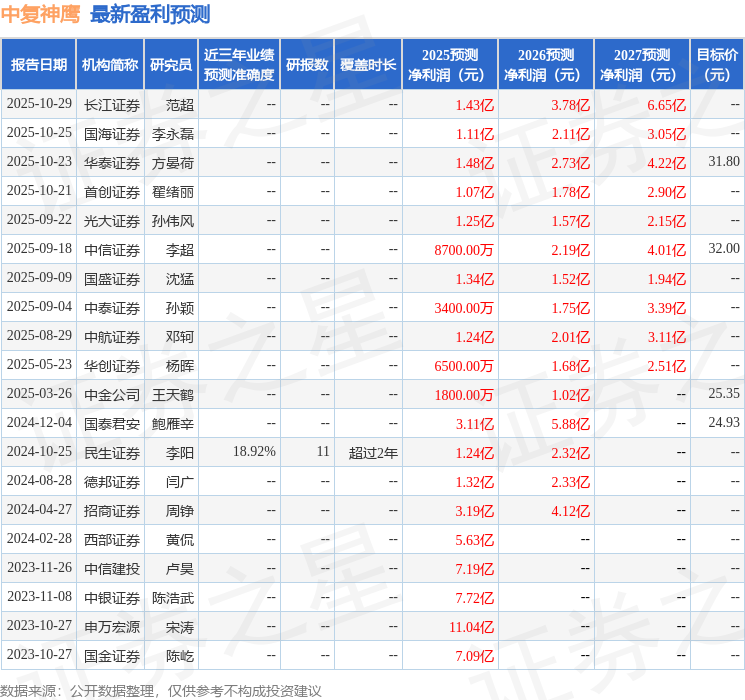Click the 5.88亿 2026 forecast value
Viewport: 745px width, 700px height.
pyautogui.click(x=570, y=424)
